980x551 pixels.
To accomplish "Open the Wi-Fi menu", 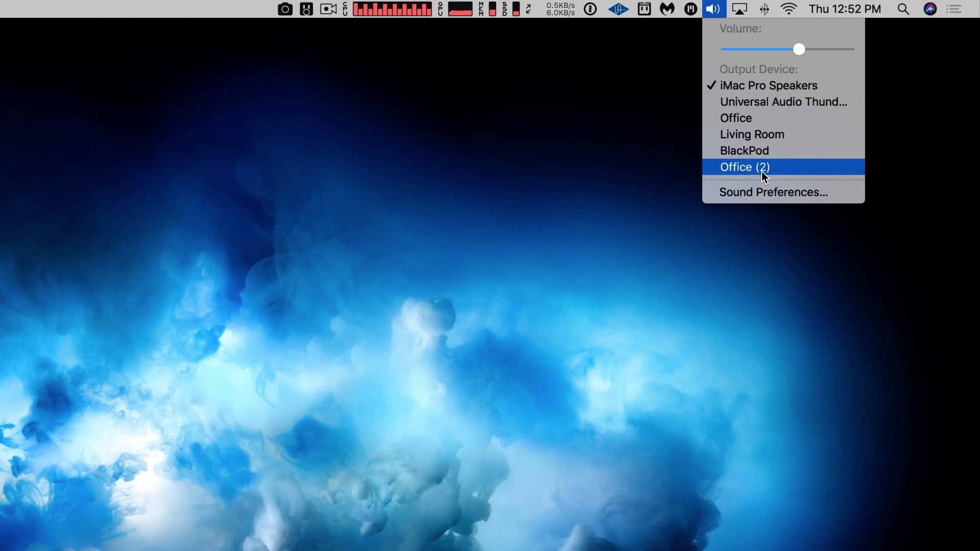I will (x=789, y=9).
